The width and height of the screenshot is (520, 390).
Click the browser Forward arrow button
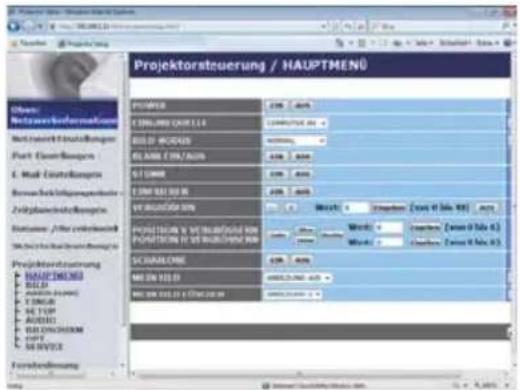tap(29, 26)
